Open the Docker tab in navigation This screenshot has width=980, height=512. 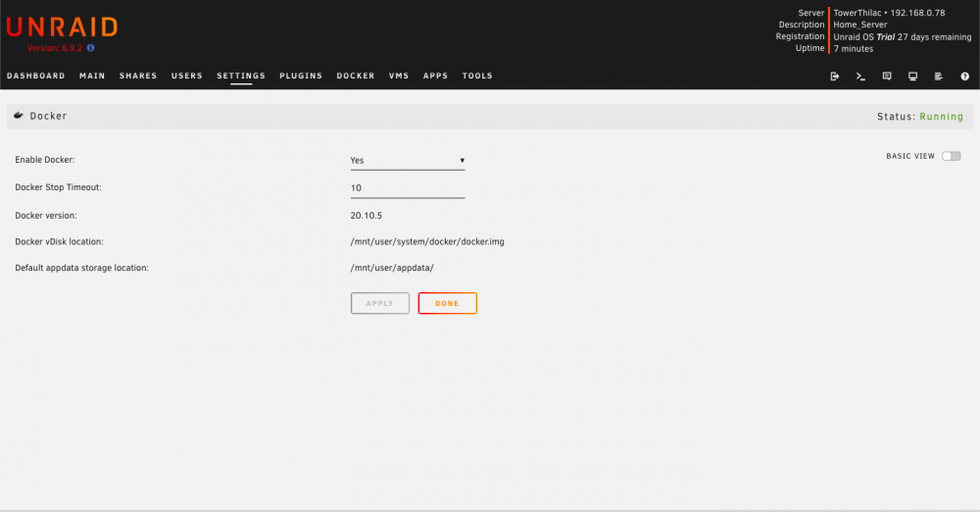tap(355, 76)
